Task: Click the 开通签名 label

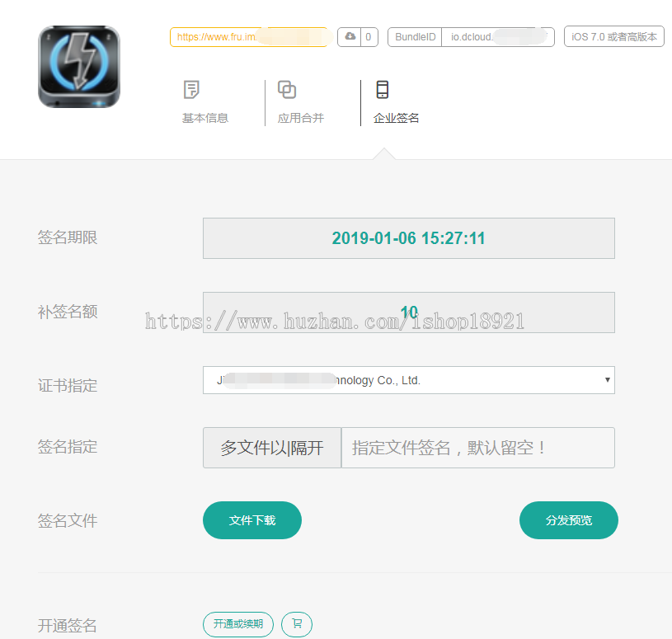Action: click(68, 626)
